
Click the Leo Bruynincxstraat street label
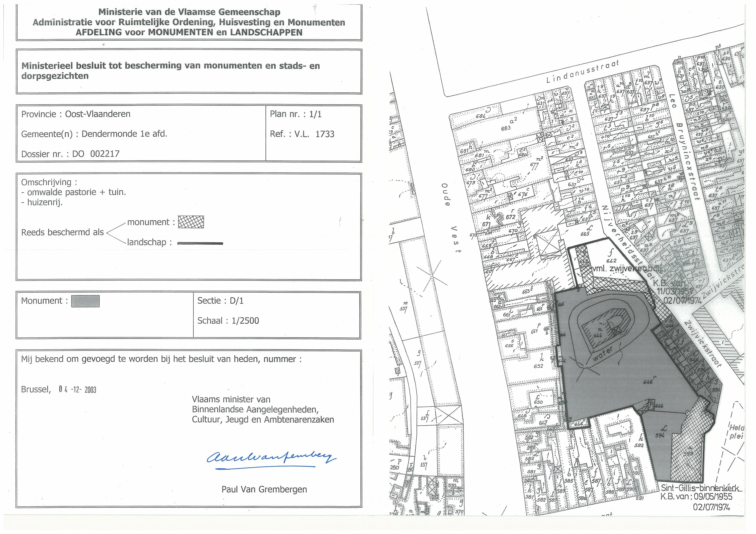coord(685,147)
